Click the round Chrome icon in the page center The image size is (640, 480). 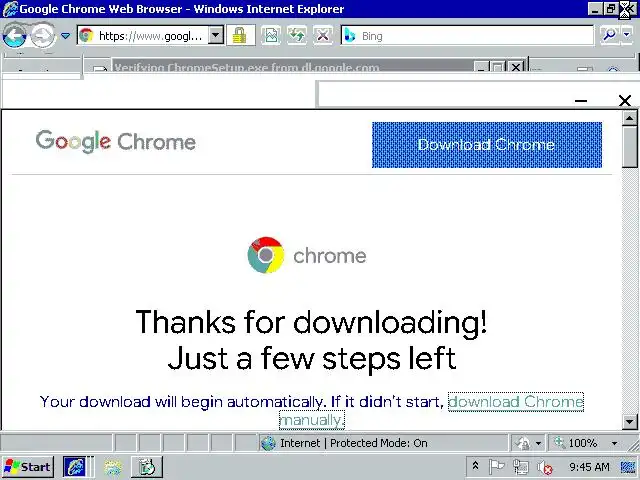click(x=266, y=255)
